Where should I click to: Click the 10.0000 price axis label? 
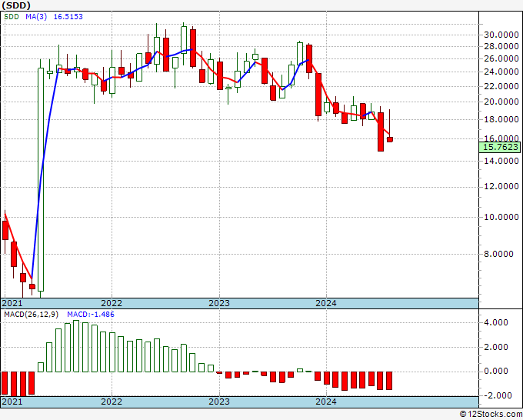click(501, 217)
